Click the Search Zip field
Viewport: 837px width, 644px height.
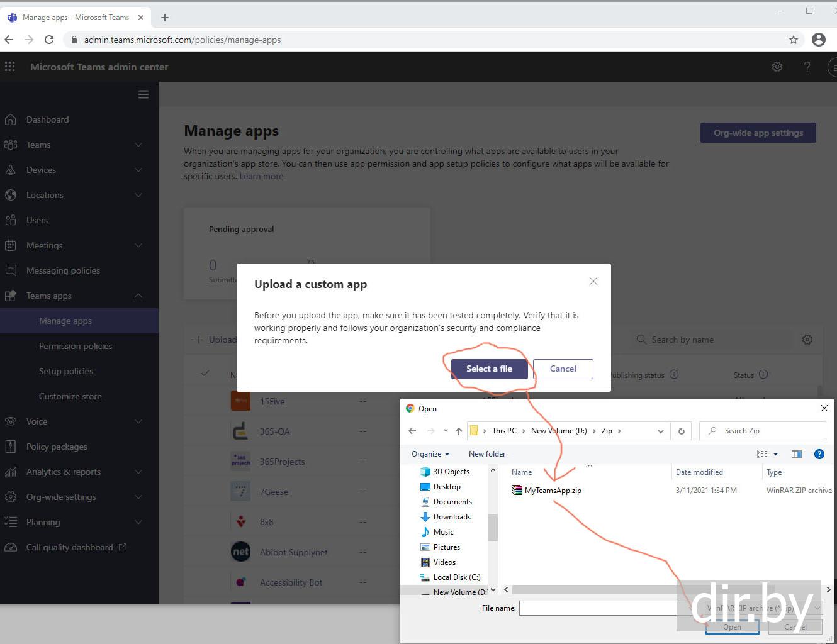point(763,431)
